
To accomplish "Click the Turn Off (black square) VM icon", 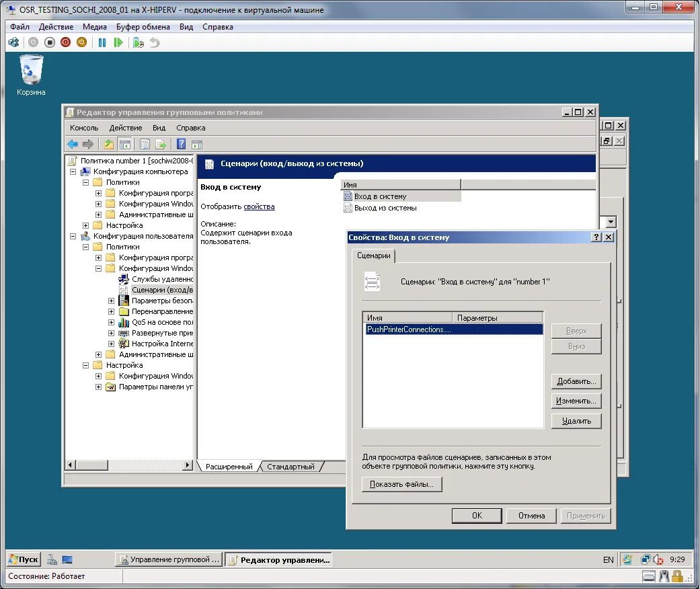I will (50, 42).
